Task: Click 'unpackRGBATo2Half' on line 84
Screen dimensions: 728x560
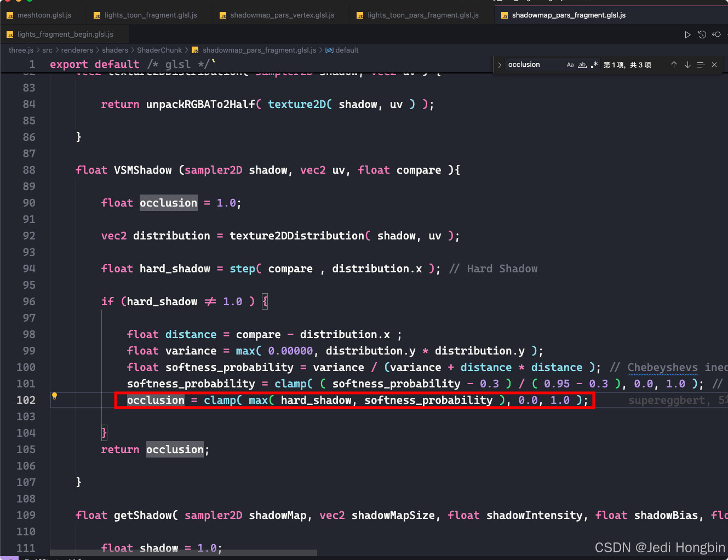Action: coord(200,104)
